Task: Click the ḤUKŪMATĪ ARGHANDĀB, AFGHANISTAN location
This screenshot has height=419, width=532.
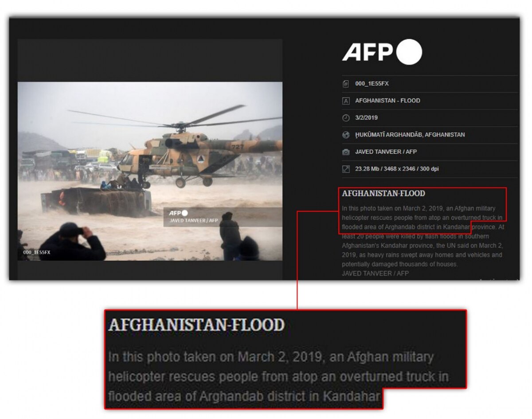Action: [x=410, y=135]
